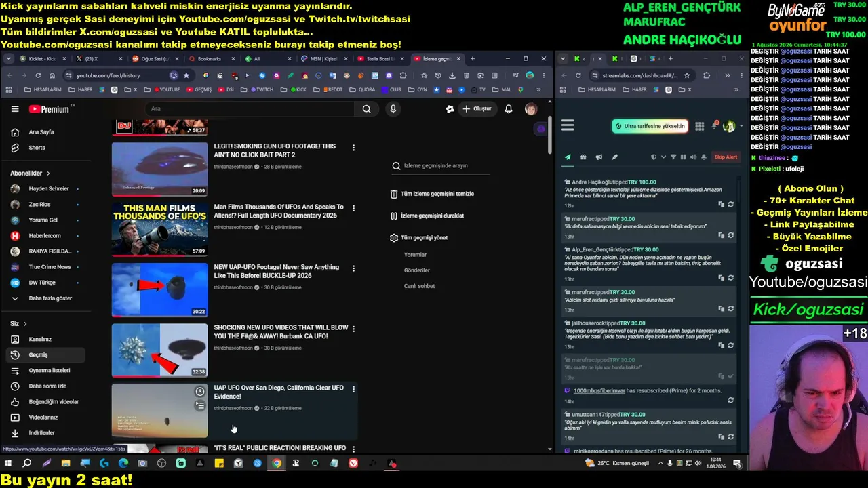The image size is (868, 488).
Task: Open thumbnail of Man Films Thousands Of UFOs video
Action: point(160,229)
